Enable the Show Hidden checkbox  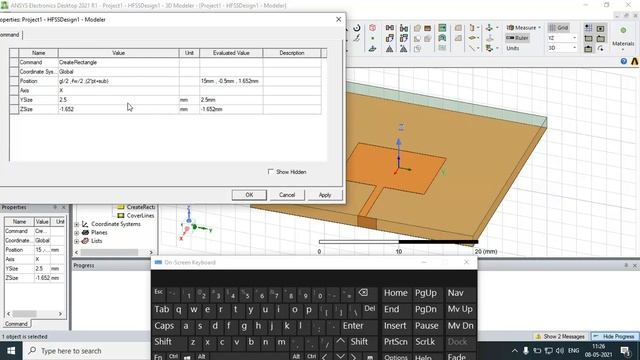[x=270, y=171]
